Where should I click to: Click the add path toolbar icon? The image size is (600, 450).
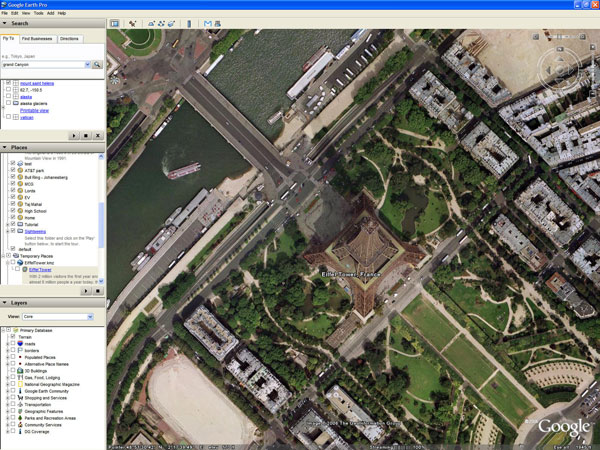point(161,24)
